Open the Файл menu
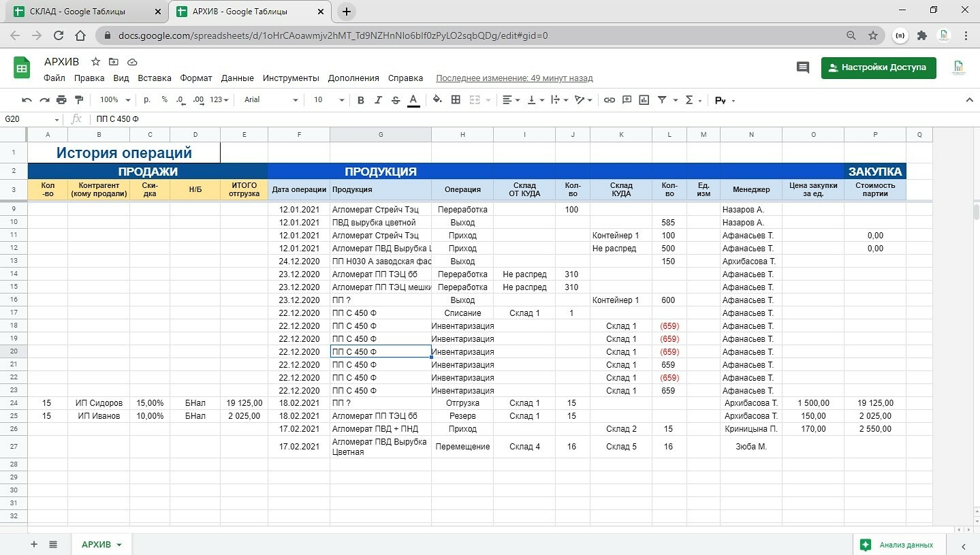 point(54,78)
